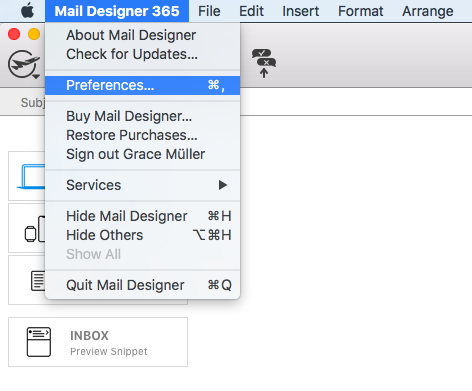This screenshot has height=391, width=472.
Task: Choose Check for Updates…
Action: click(143, 54)
